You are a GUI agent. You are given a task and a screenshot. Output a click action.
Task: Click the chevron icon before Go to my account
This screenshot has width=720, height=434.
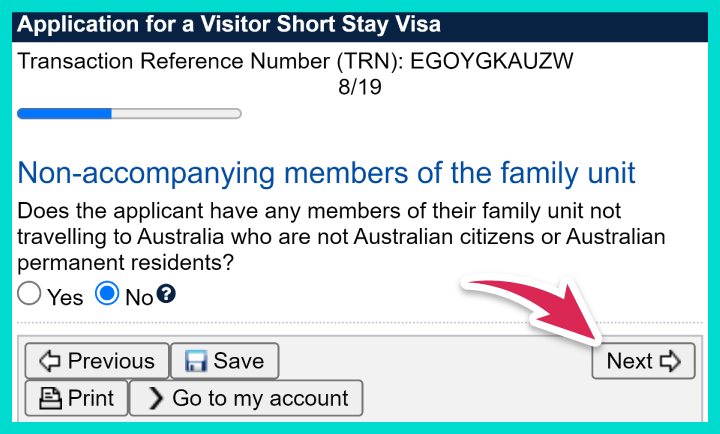(155, 398)
